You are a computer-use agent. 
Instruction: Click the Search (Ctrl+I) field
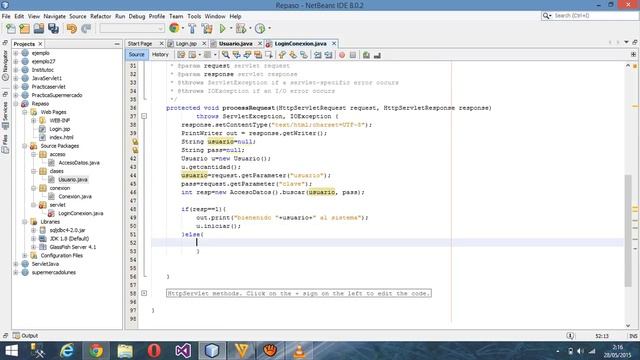click(x=589, y=16)
